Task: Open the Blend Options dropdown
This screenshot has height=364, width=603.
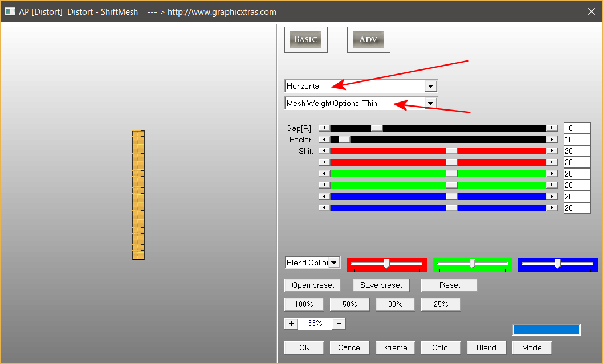Action: (x=334, y=263)
